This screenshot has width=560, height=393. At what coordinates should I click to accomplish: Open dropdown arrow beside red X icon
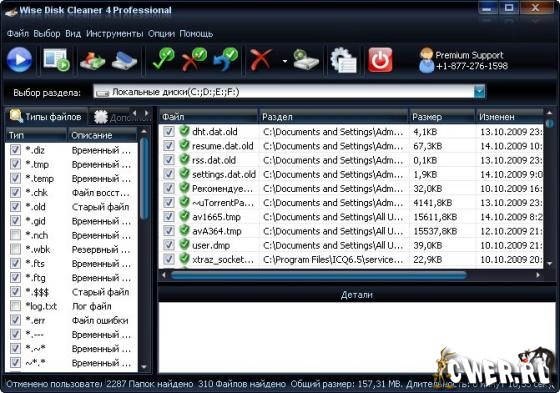coord(285,61)
